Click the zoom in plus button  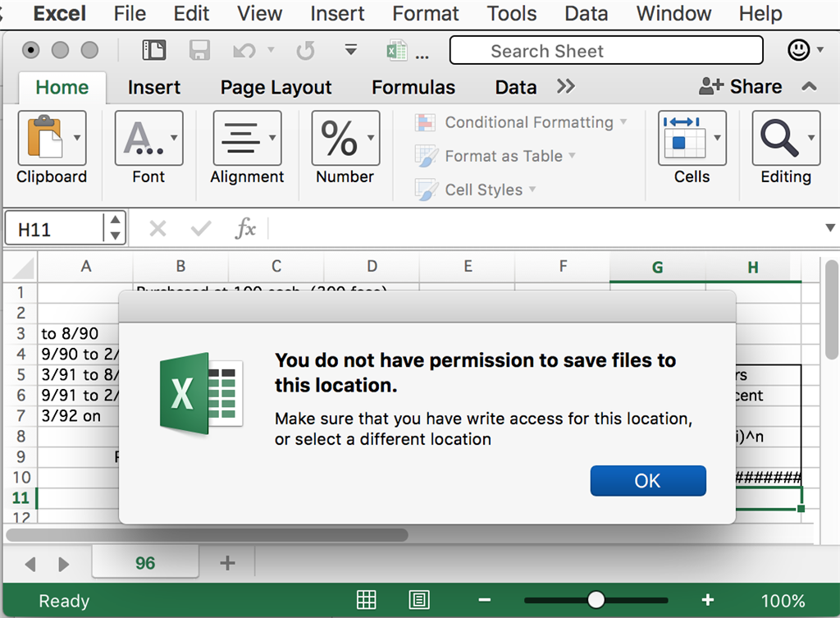pyautogui.click(x=708, y=600)
